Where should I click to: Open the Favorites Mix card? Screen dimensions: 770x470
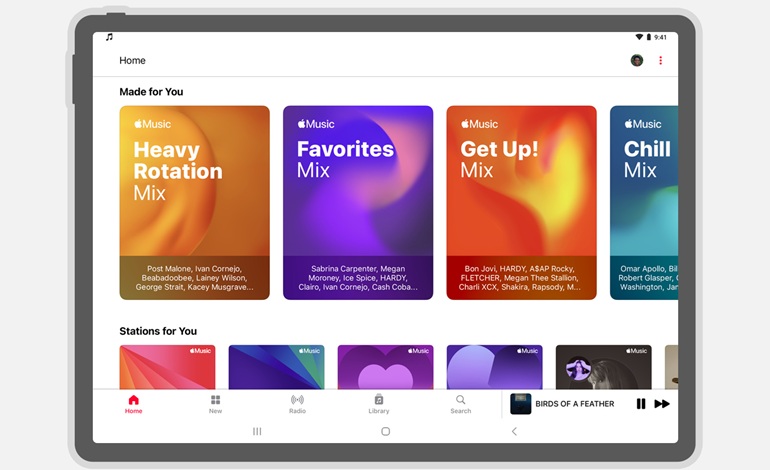pyautogui.click(x=358, y=202)
